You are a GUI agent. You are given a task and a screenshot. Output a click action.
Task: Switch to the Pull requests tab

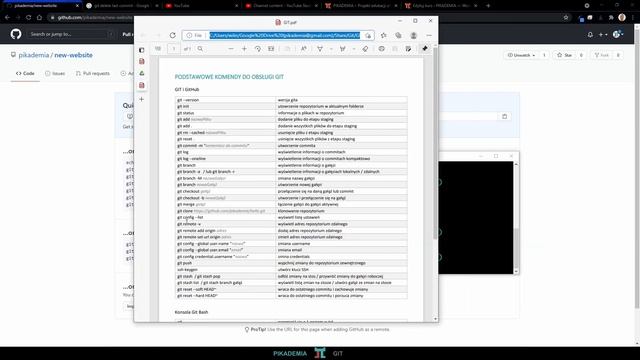tap(93, 73)
